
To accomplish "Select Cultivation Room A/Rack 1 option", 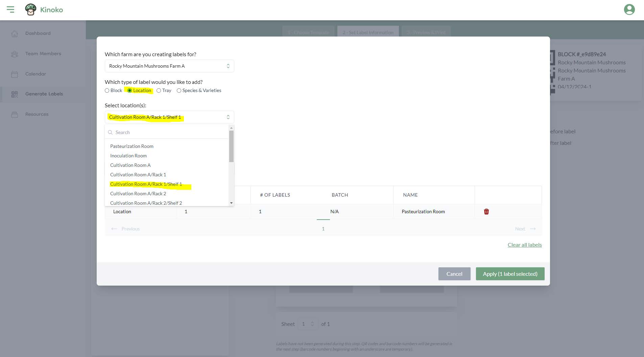I will point(138,175).
